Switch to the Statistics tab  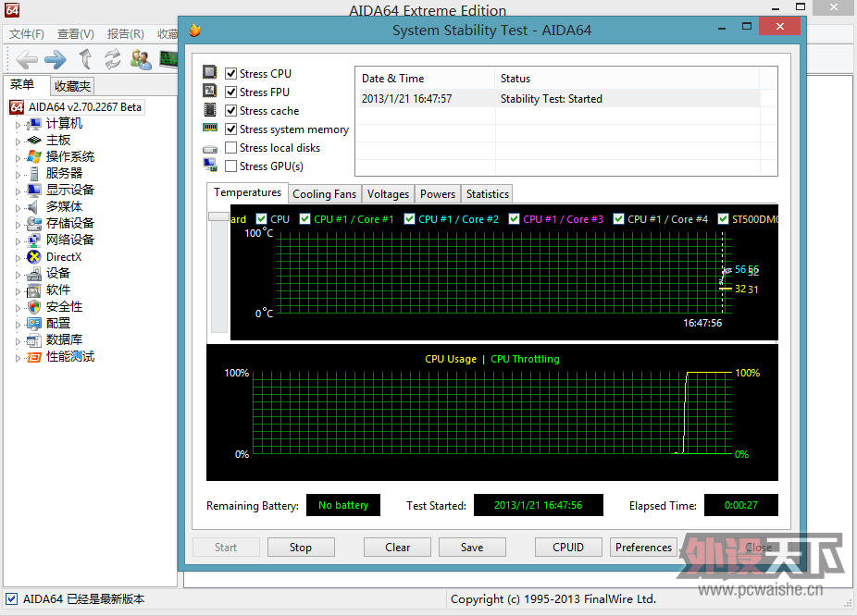(x=488, y=194)
